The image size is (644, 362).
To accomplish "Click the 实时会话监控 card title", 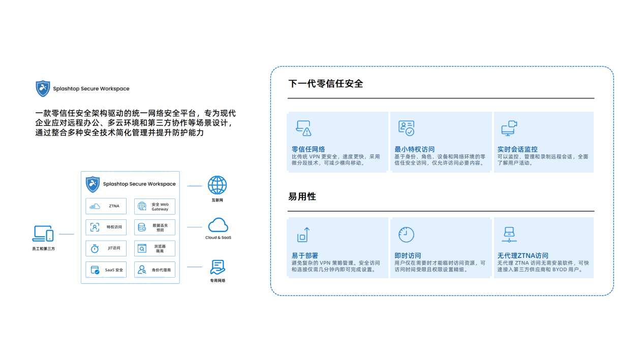I will [517, 149].
